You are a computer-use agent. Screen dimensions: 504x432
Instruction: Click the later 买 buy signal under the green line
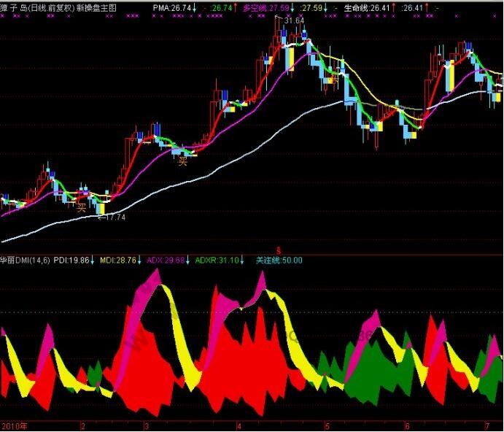point(183,161)
